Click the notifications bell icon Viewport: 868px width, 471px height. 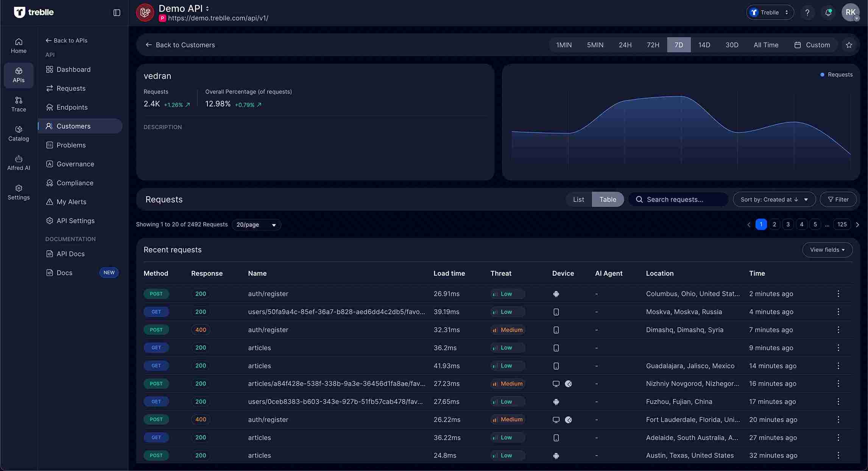tap(828, 12)
